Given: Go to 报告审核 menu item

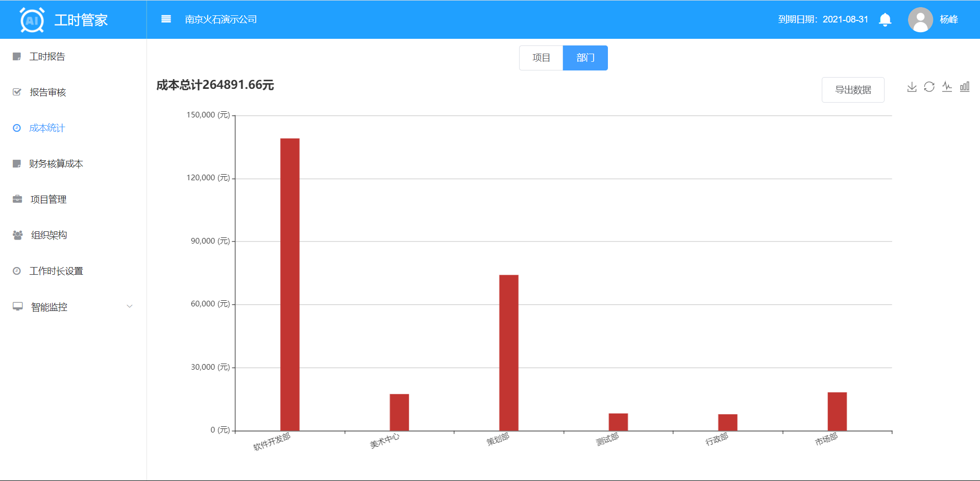Looking at the screenshot, I should (47, 92).
